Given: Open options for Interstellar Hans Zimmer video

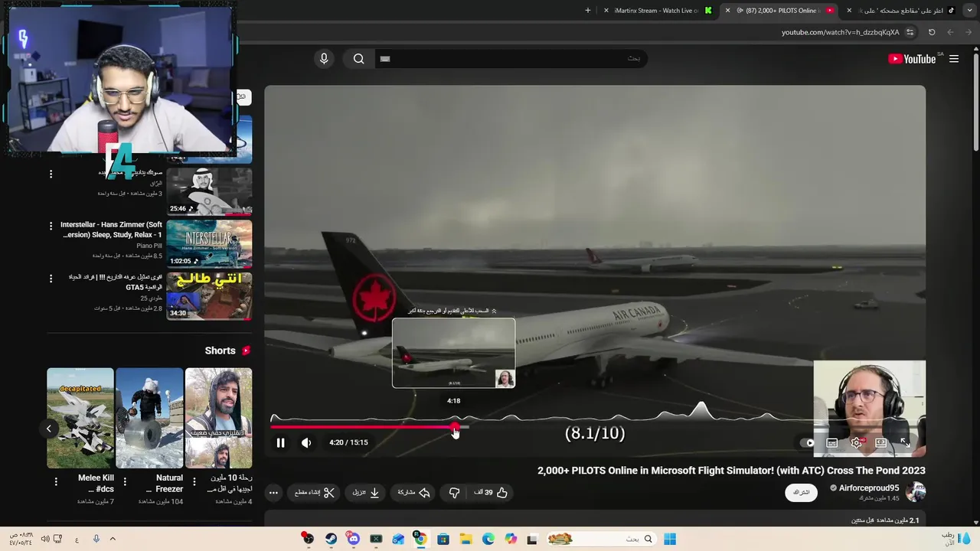Looking at the screenshot, I should pos(51,226).
